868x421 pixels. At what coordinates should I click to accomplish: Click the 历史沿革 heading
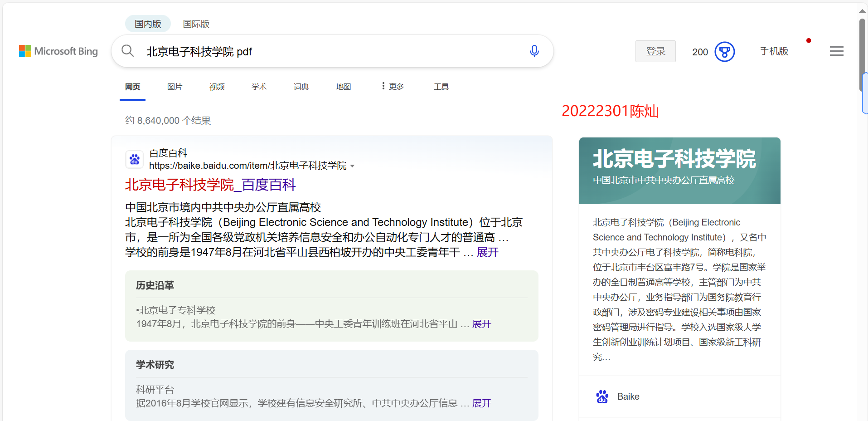[x=155, y=285]
